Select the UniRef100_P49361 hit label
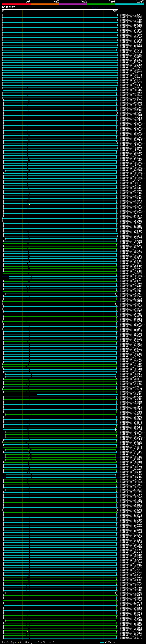146x644 pixels. point(131,42)
